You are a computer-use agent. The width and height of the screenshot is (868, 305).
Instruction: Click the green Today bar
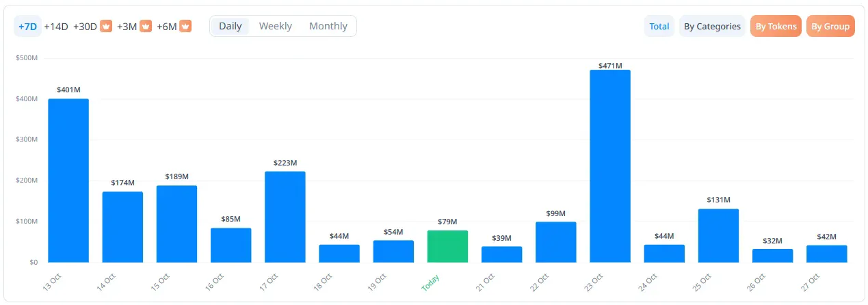click(x=447, y=246)
